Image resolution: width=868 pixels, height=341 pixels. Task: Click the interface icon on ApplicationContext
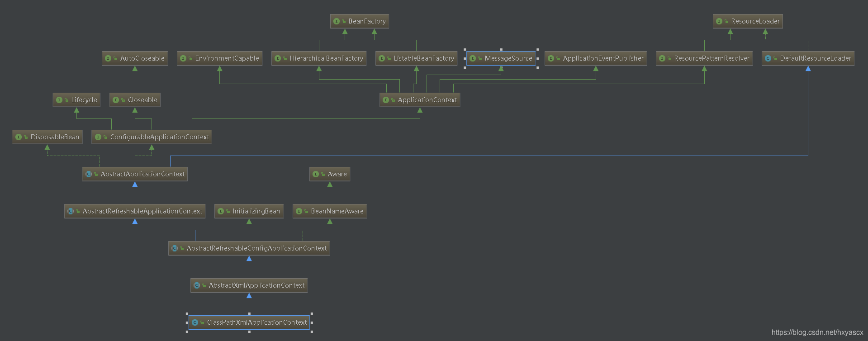point(386,100)
